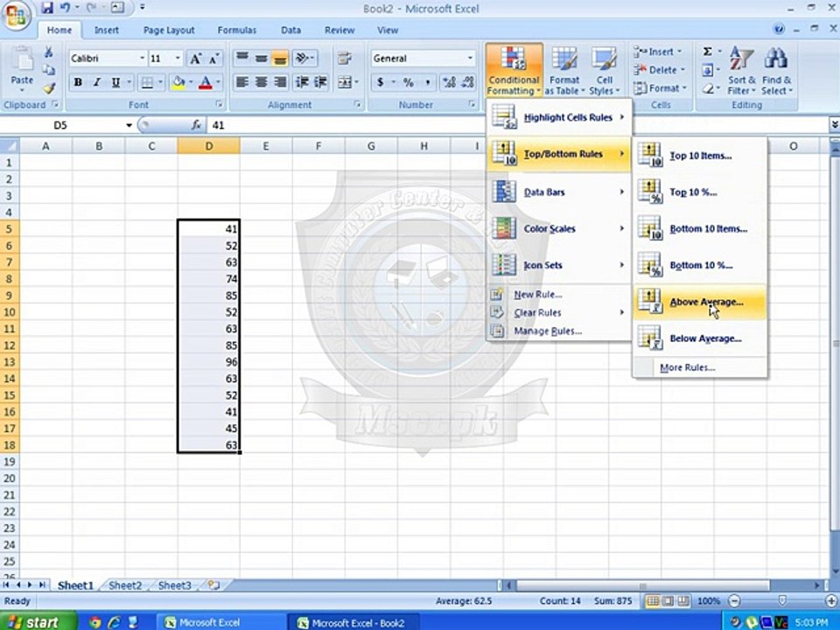Viewport: 840px width, 630px height.
Task: Click the Windows Start button
Action: point(38,621)
